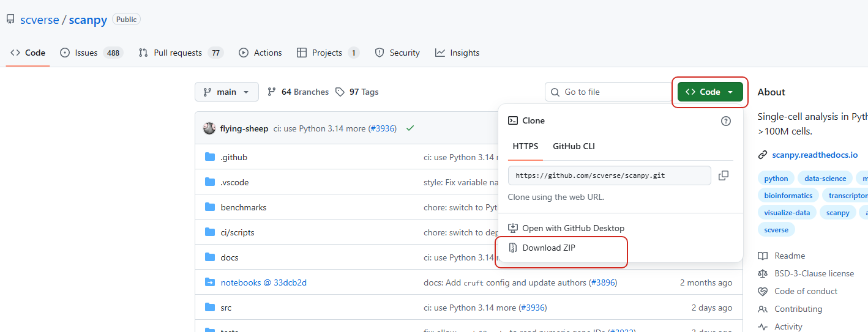Click the benchmarks folder icon
Screen dimensions: 868x332
point(210,207)
